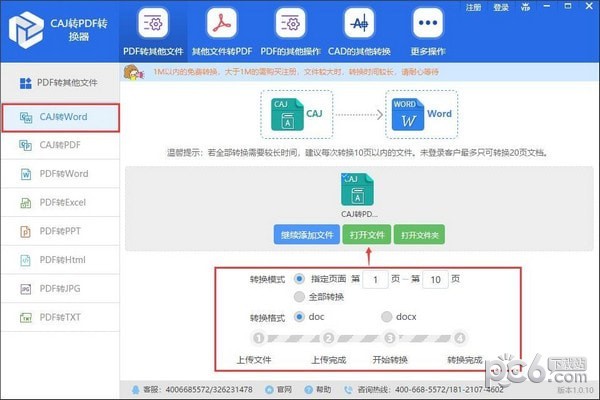Open the CAD的其他转换 toolbar icon

pyautogui.click(x=359, y=24)
